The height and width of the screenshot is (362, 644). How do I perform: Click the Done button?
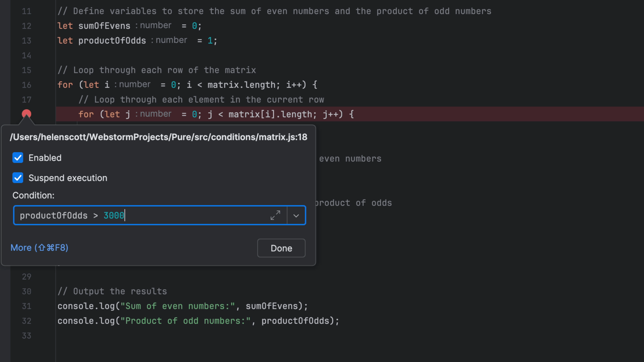pyautogui.click(x=281, y=248)
